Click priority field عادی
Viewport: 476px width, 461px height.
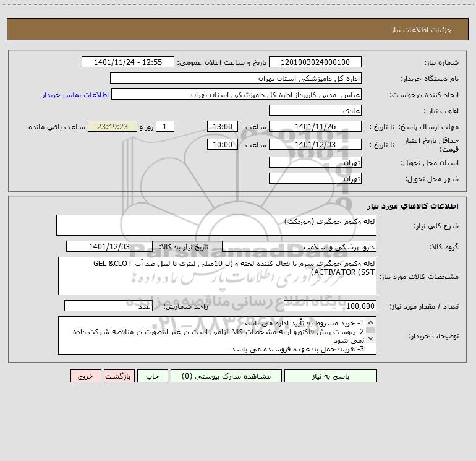pos(315,110)
